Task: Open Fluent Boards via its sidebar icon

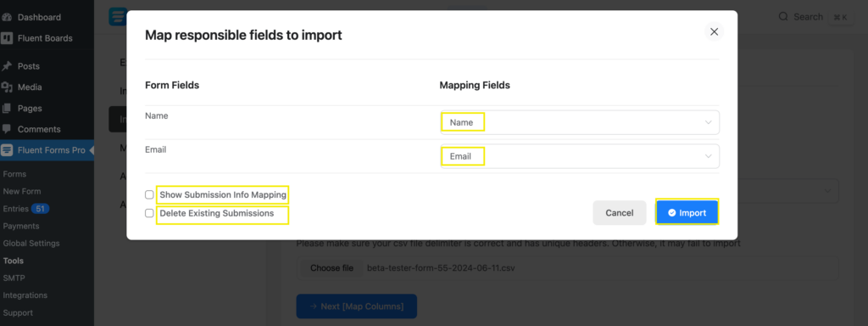Action: pos(7,38)
